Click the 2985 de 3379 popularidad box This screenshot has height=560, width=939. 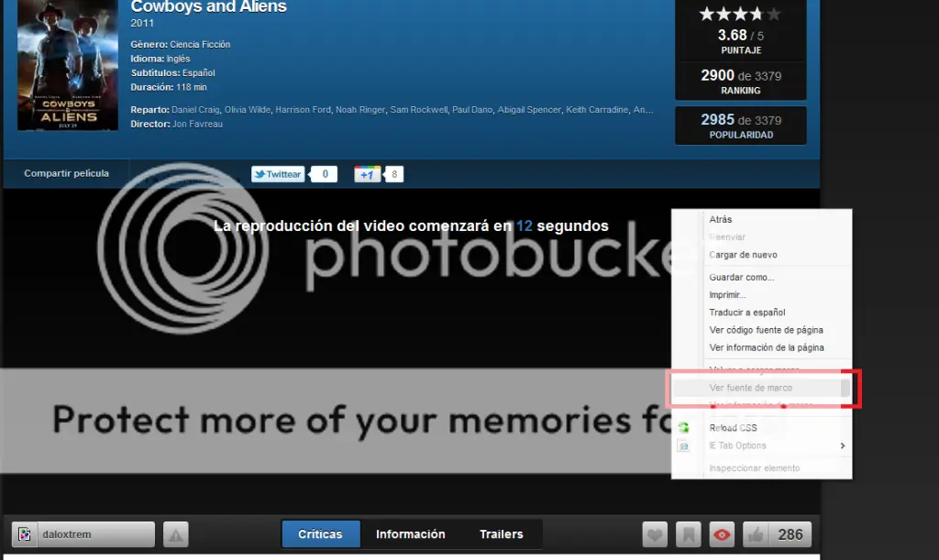(741, 126)
